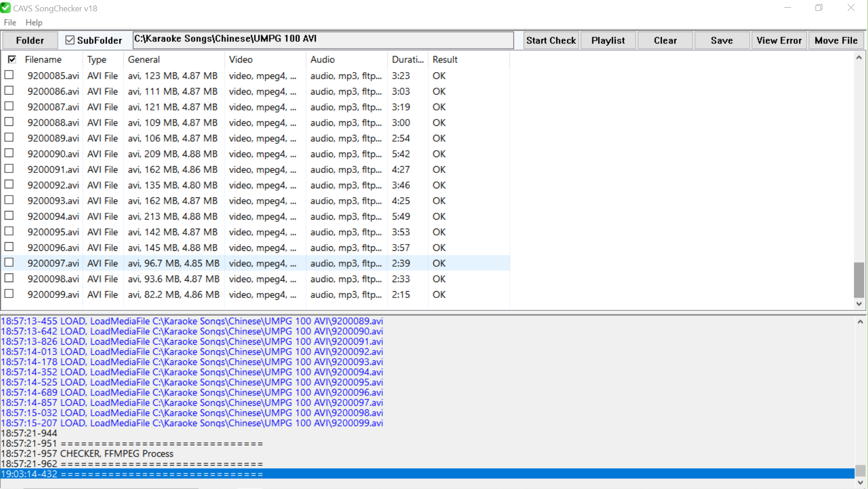Open the Help menu
Image resolution: width=868 pixels, height=489 pixels.
34,23
